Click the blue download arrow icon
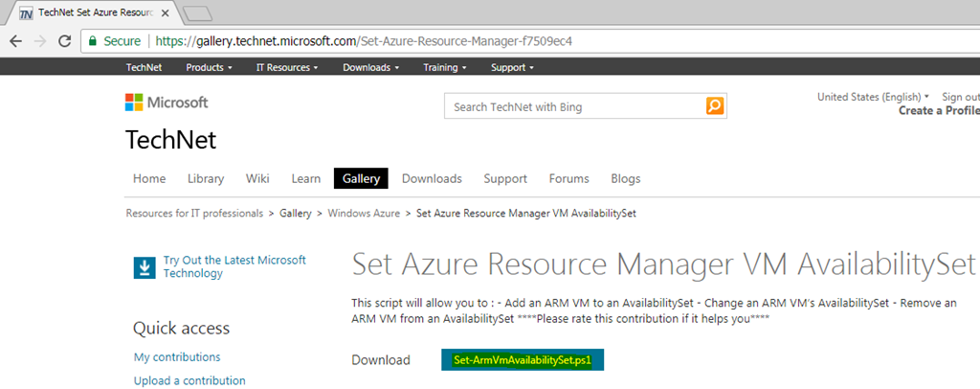 145,267
